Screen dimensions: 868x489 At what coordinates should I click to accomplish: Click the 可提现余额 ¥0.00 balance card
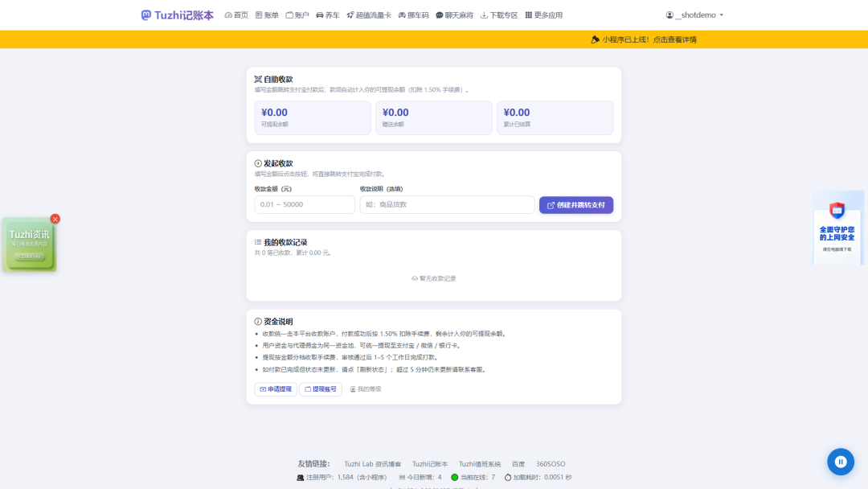point(313,117)
